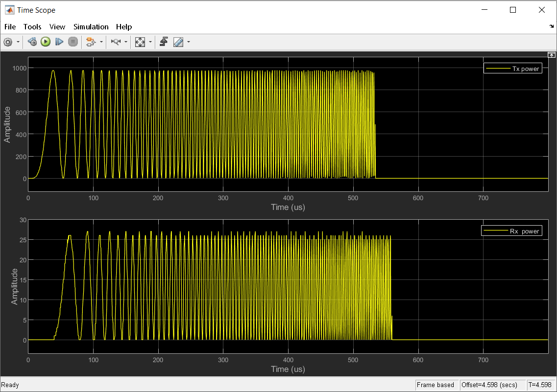Click the Scale Axes Limits icon

click(x=140, y=42)
